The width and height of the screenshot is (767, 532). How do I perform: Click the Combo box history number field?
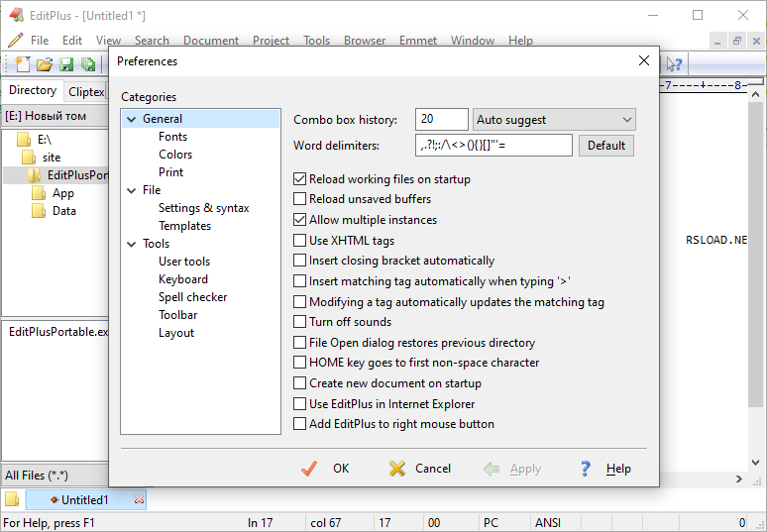442,119
